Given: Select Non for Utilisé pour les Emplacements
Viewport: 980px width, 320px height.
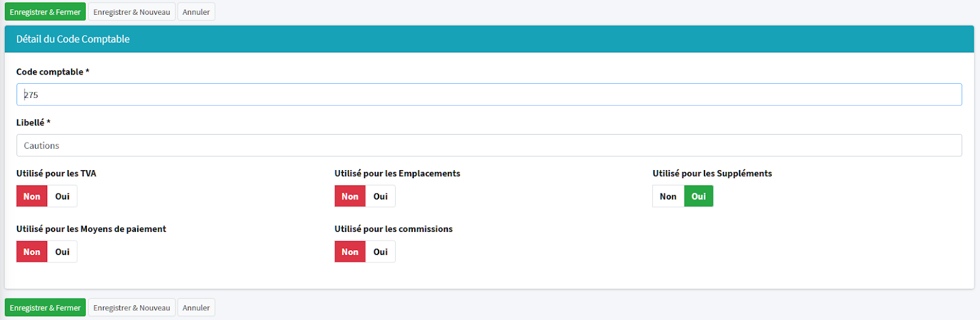Looking at the screenshot, I should pyautogui.click(x=350, y=196).
